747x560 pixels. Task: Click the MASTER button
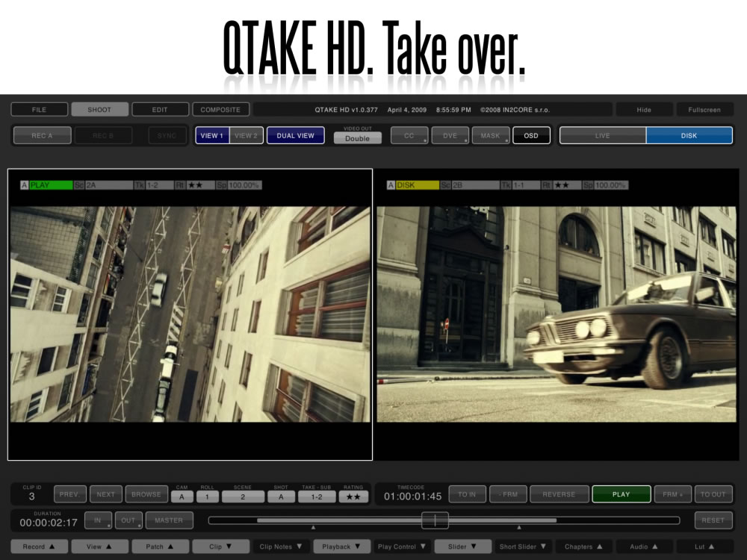pyautogui.click(x=169, y=520)
